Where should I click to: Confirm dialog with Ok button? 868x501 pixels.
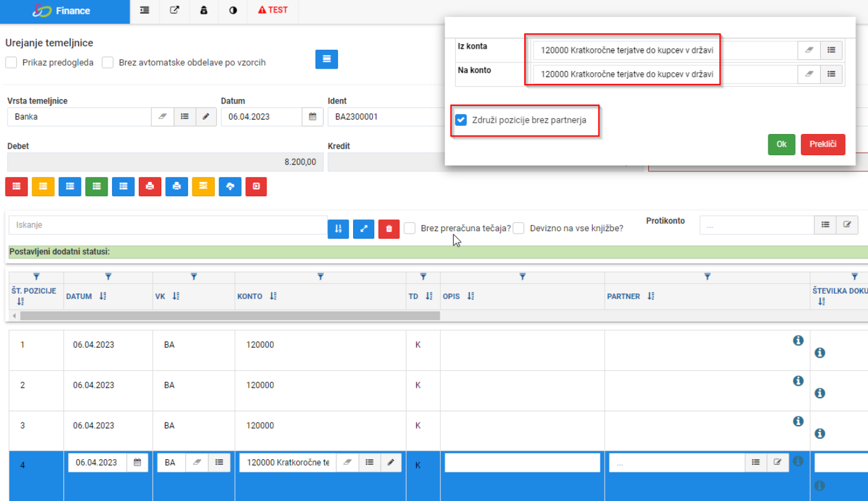pos(781,144)
